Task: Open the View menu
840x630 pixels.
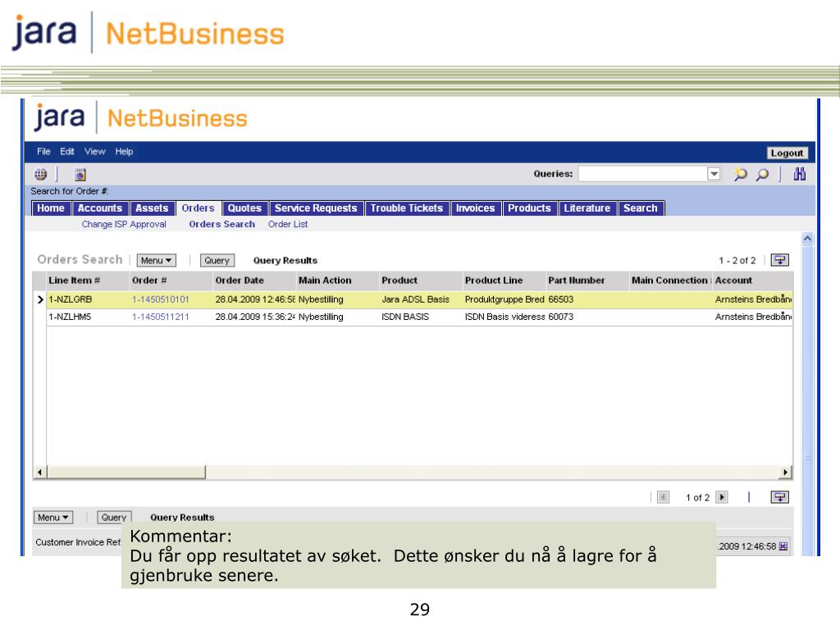Action: click(x=95, y=152)
